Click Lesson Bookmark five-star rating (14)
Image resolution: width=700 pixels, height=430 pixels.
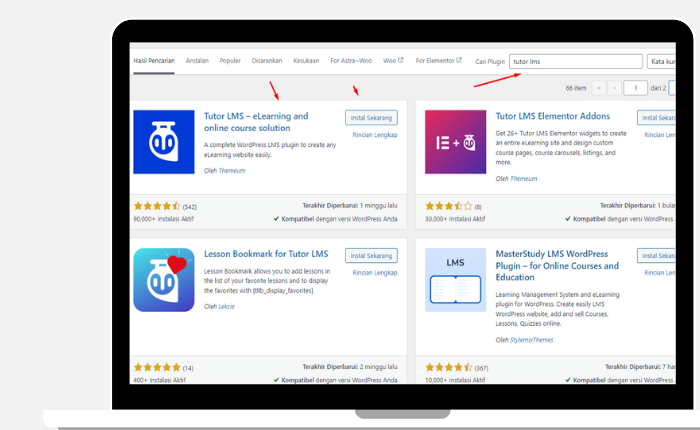click(x=157, y=367)
